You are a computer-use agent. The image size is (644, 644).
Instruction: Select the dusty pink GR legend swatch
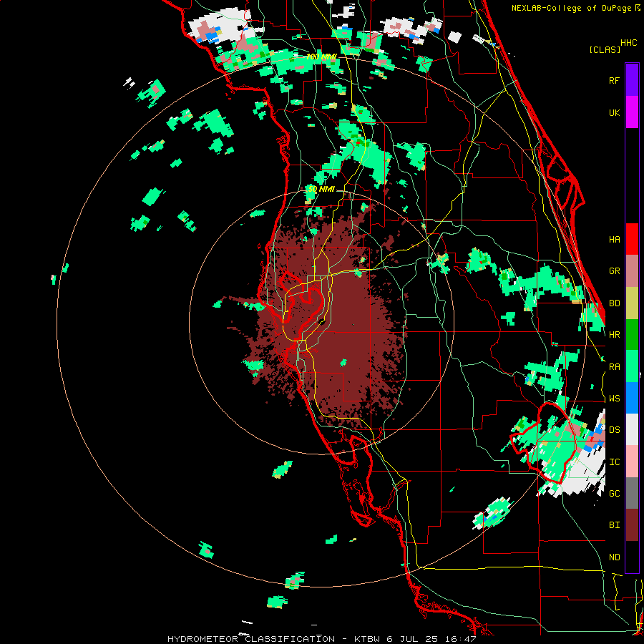pyautogui.click(x=632, y=271)
